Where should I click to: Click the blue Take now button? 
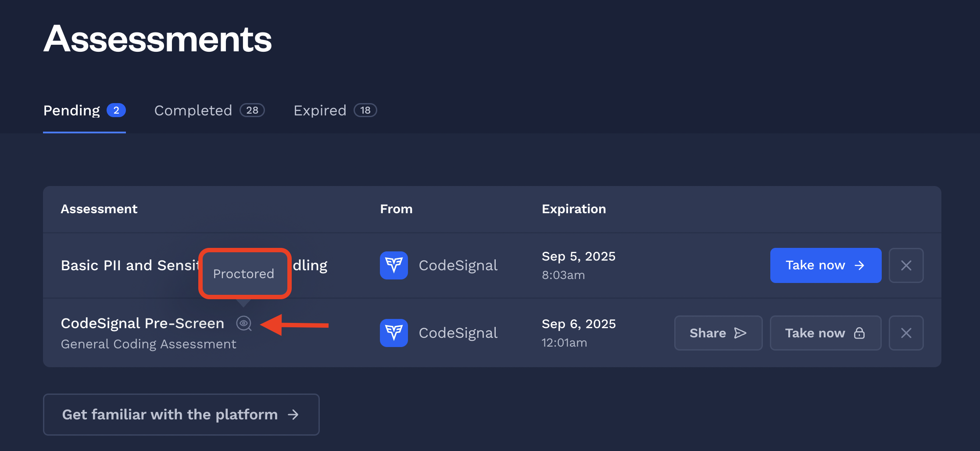click(825, 265)
